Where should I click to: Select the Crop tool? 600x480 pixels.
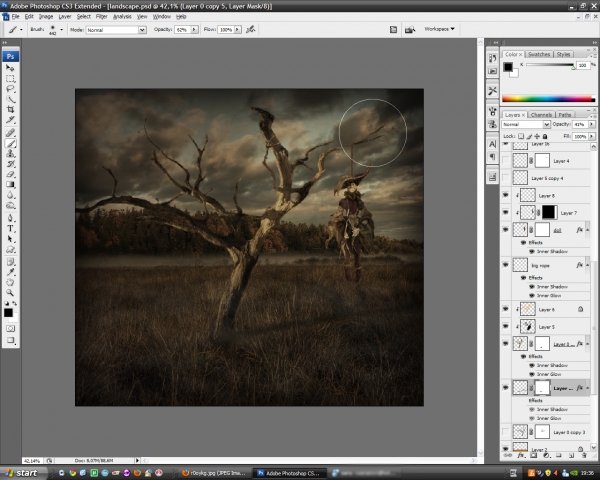[10, 109]
